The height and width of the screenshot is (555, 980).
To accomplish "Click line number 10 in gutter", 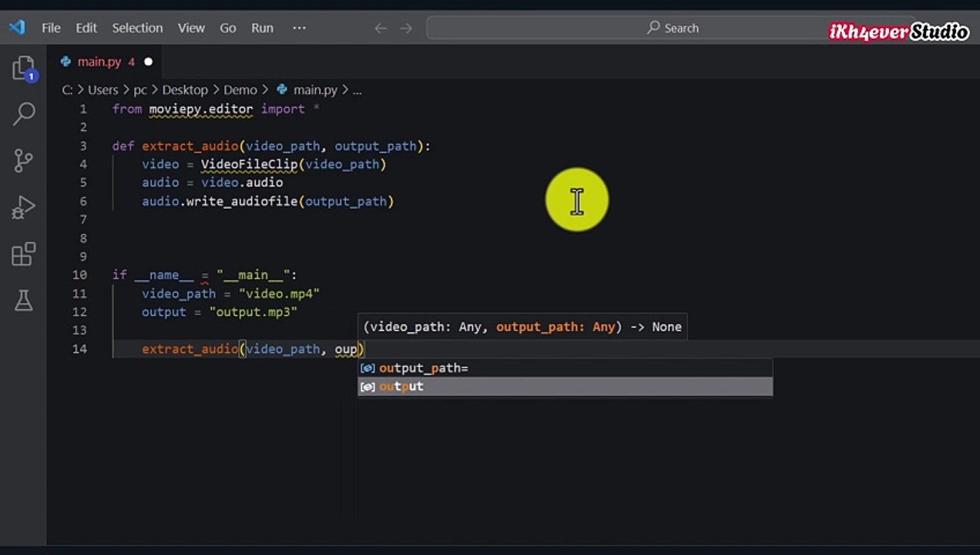I will pos(79,274).
